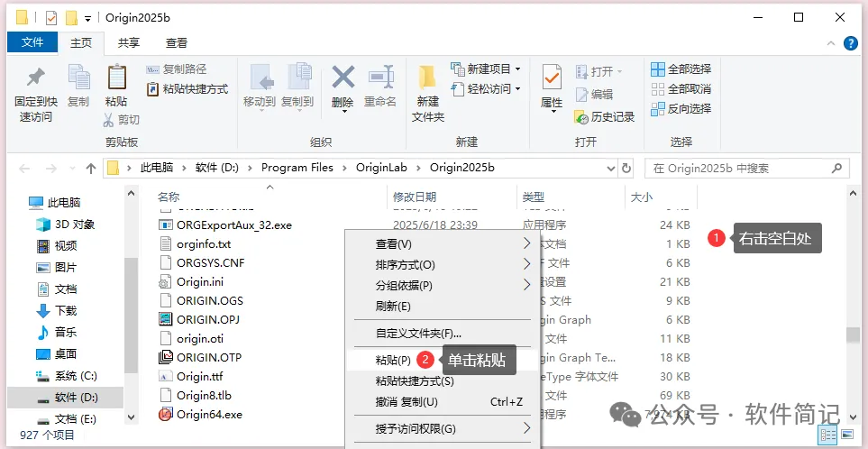
Task: Open 3D Objects in navigation pane
Action: 65,224
